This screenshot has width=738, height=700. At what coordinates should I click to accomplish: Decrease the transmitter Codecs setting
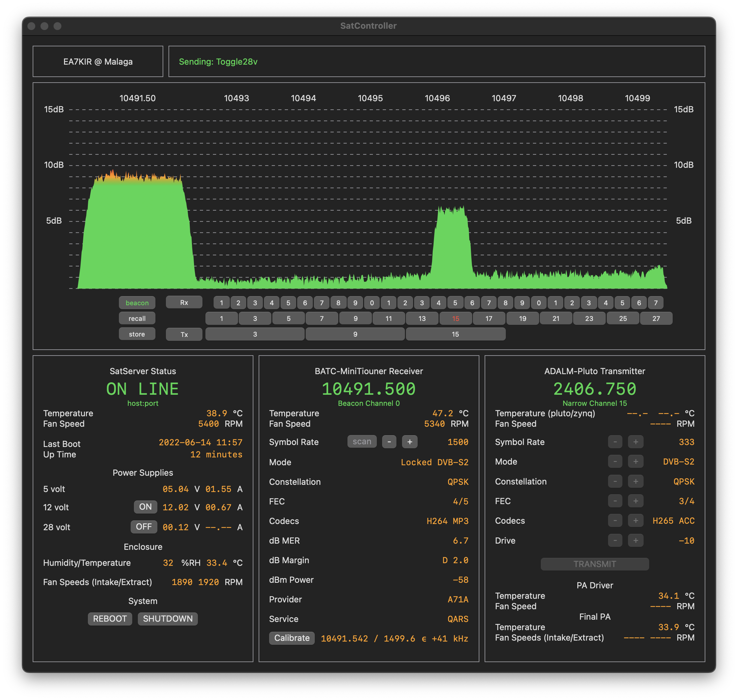(x=615, y=520)
